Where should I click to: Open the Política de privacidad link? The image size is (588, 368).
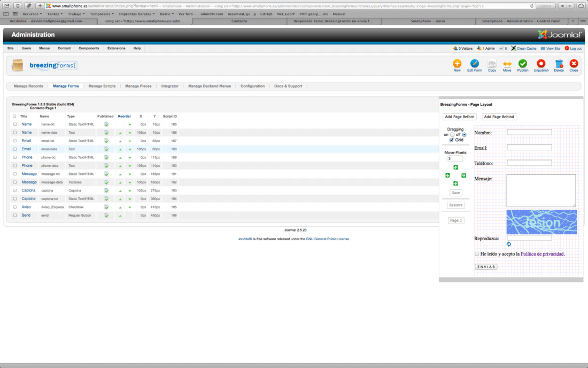click(542, 254)
